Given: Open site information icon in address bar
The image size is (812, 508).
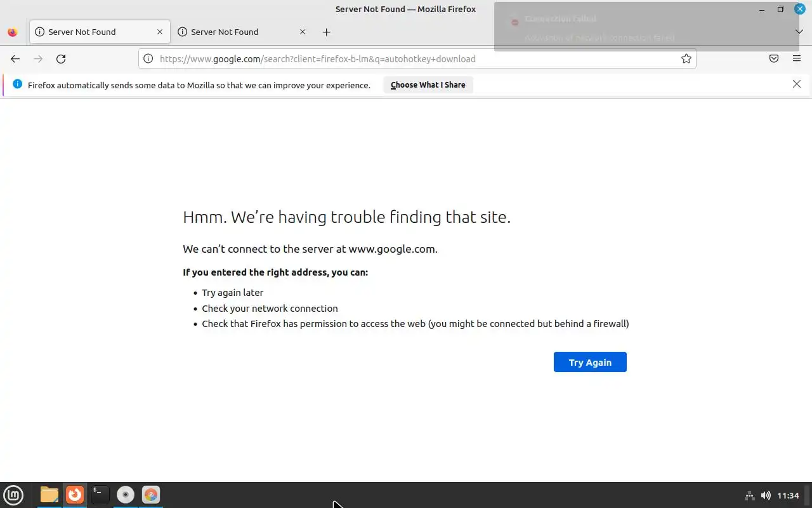Looking at the screenshot, I should (x=148, y=58).
